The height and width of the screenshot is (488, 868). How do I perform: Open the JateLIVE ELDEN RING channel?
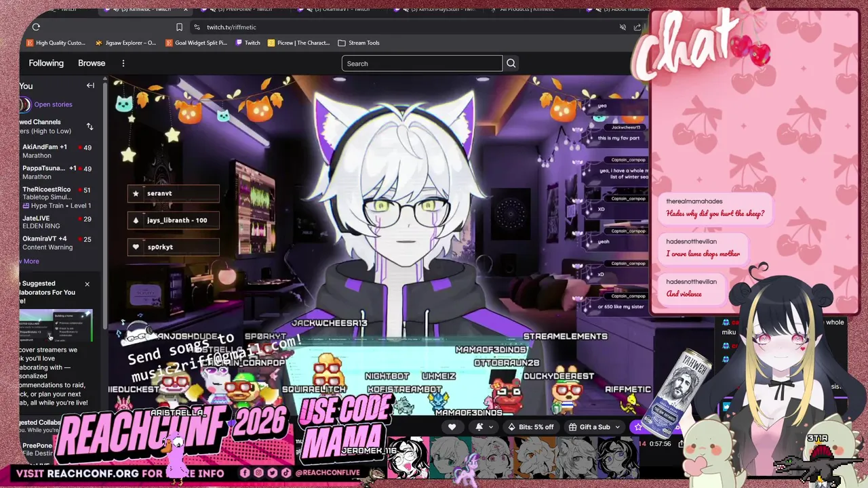coord(57,222)
